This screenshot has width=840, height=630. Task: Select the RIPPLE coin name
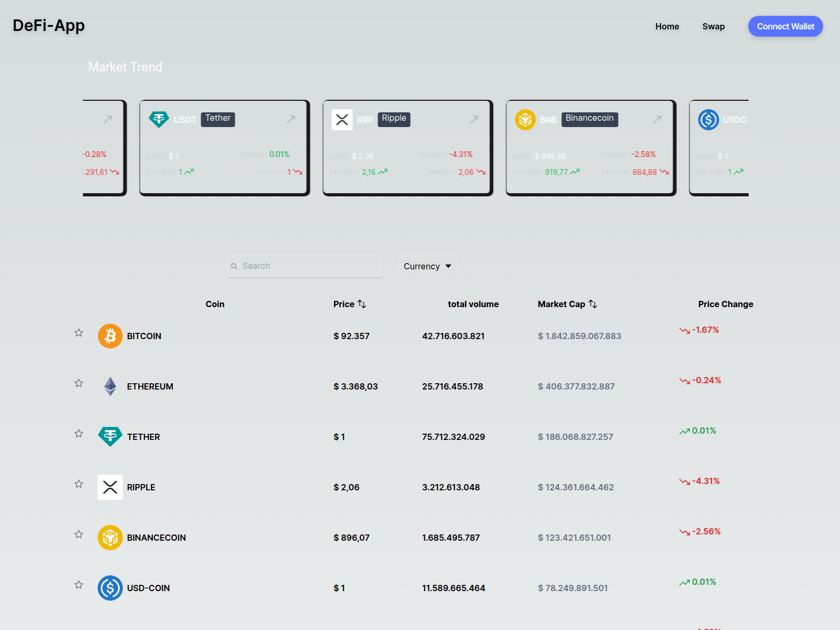(x=141, y=487)
